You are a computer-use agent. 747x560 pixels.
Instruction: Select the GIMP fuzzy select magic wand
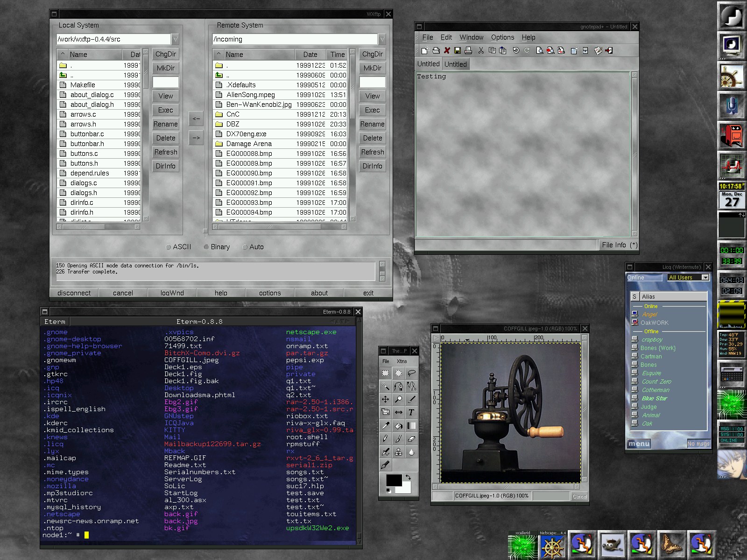(385, 386)
